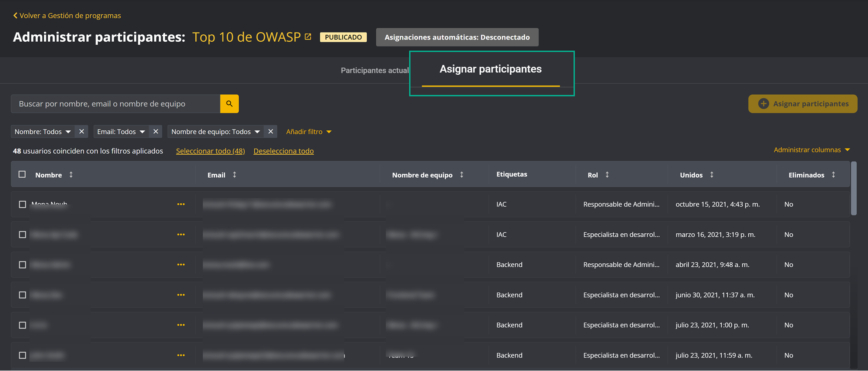Open three-dot menu for the abril 23, 2021 row
The image size is (868, 371).
click(181, 265)
